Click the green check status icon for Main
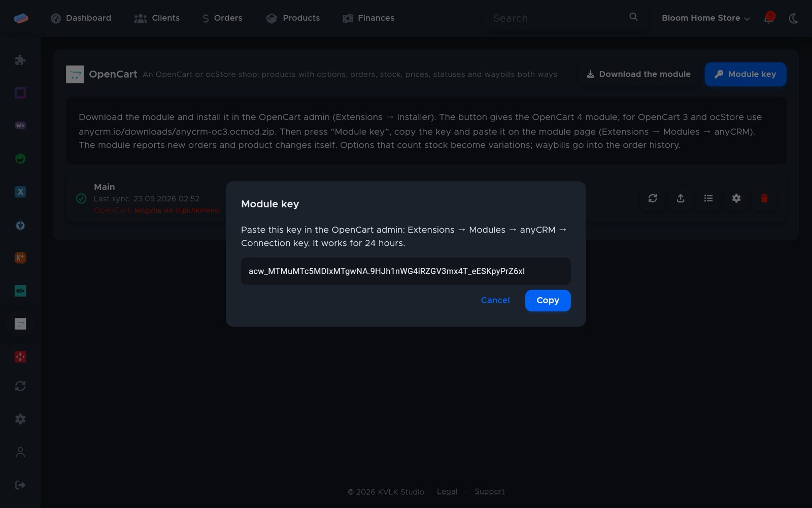This screenshot has height=508, width=812. coord(81,199)
